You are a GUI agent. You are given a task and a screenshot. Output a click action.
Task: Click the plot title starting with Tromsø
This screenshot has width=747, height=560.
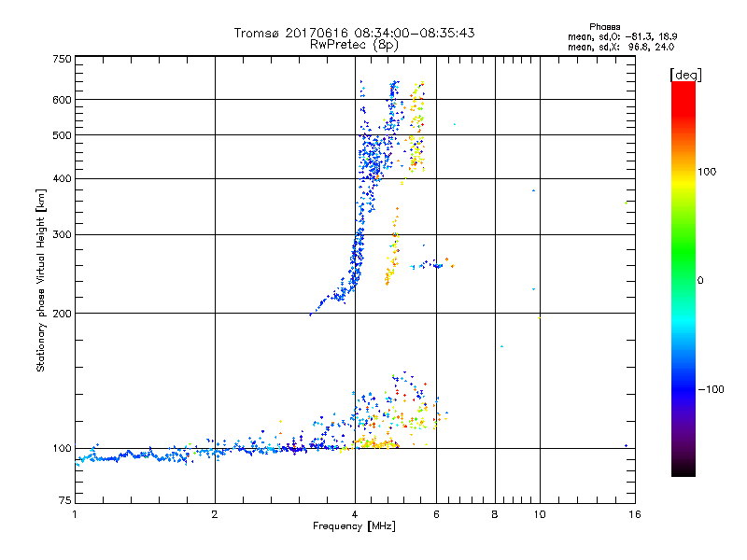[x=354, y=33]
